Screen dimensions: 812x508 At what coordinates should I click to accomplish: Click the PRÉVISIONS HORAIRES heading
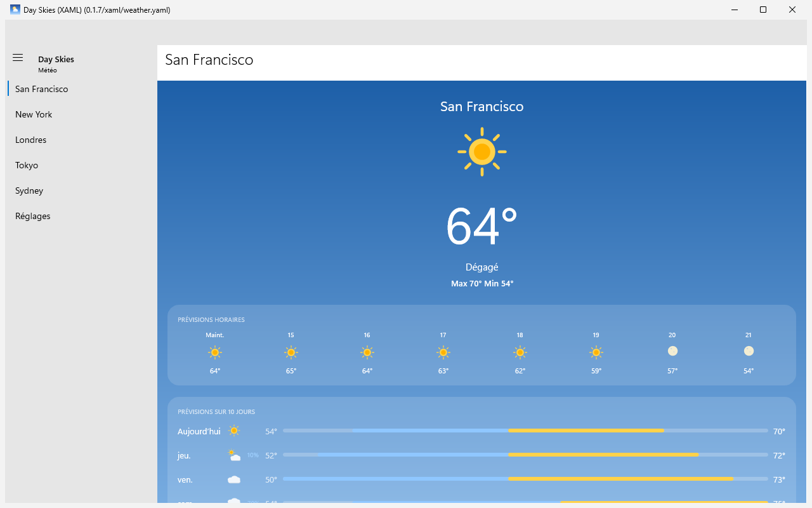tap(211, 320)
